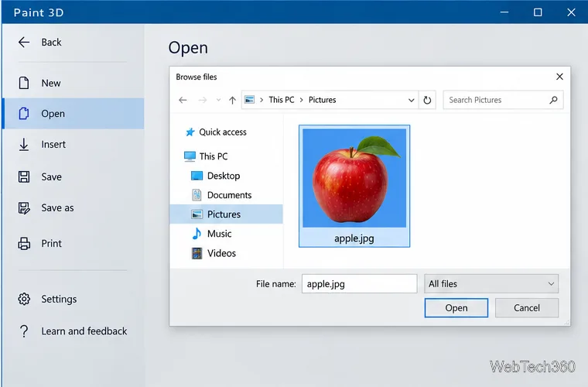Select Documents in navigation tree
Viewport: 588px width, 387px height.
[230, 195]
